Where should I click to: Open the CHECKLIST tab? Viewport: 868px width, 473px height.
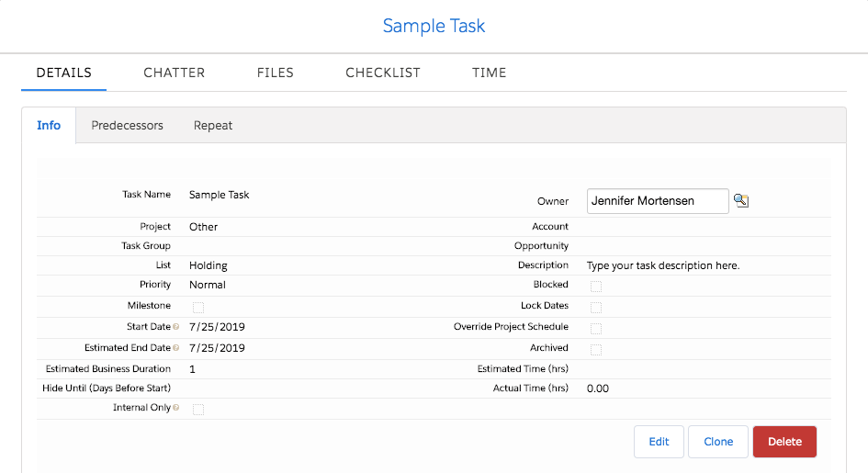point(383,73)
